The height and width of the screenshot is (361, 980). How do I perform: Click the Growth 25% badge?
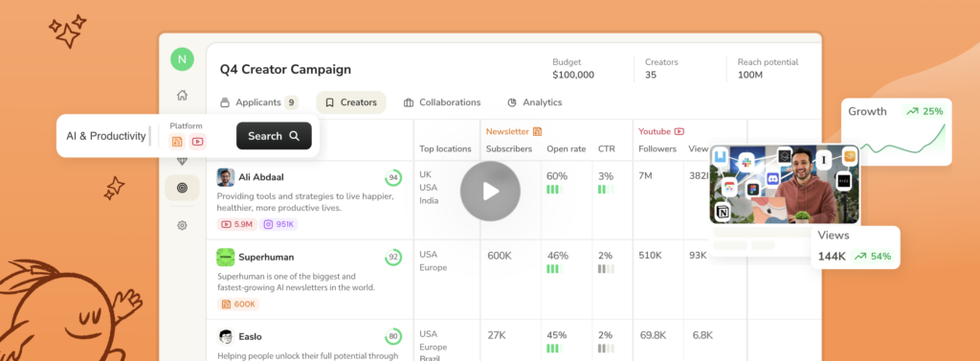coord(924,111)
